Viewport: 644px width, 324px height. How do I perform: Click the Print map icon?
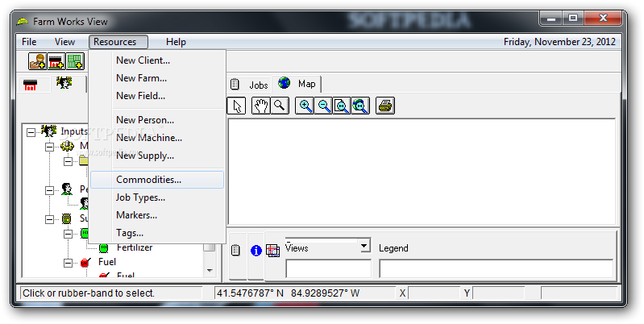(x=385, y=106)
